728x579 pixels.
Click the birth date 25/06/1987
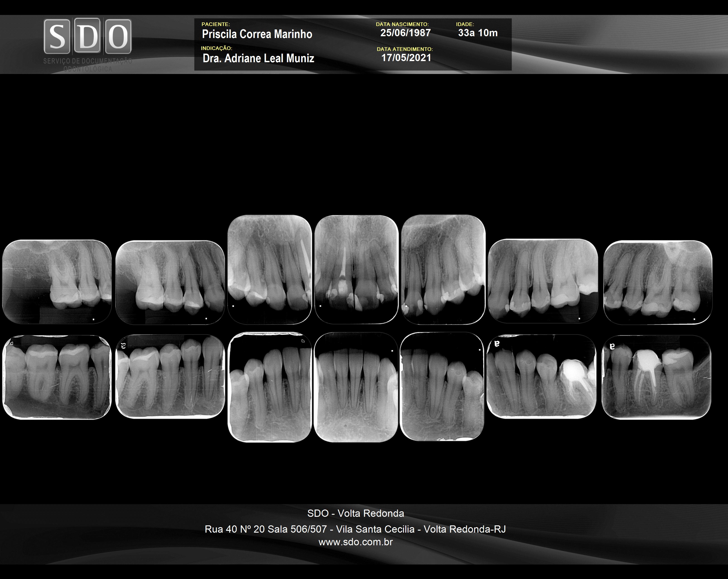pos(405,33)
